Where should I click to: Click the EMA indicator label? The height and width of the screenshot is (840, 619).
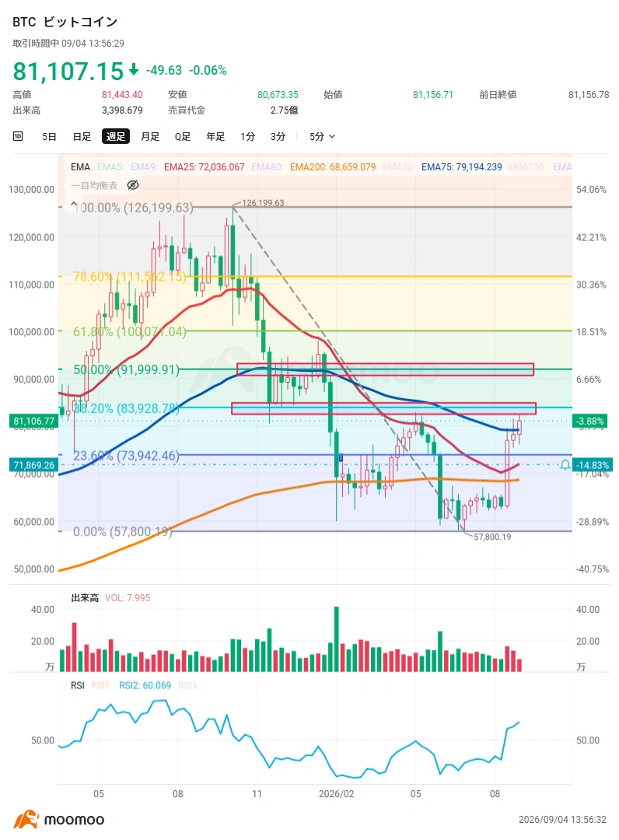coord(80,167)
